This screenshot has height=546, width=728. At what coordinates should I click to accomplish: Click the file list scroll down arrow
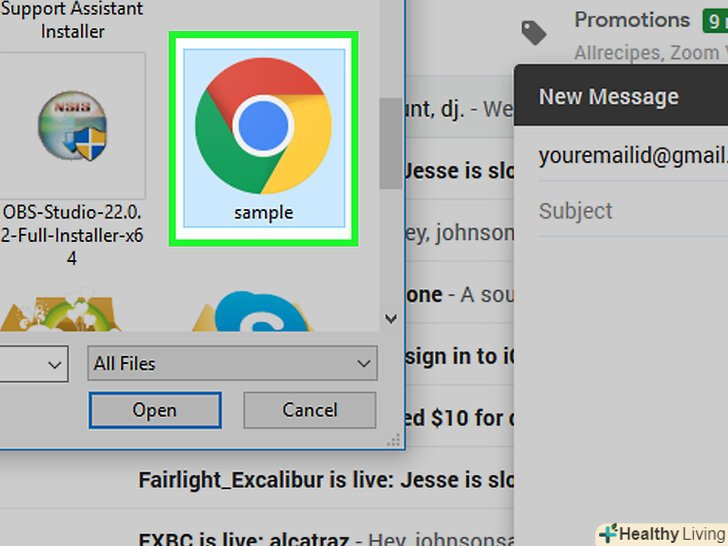tap(391, 318)
